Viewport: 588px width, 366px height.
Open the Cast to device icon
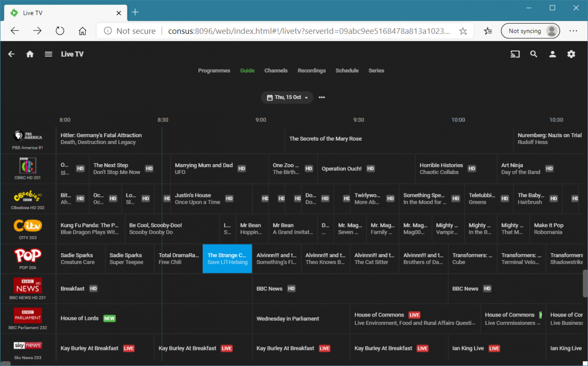(515, 54)
